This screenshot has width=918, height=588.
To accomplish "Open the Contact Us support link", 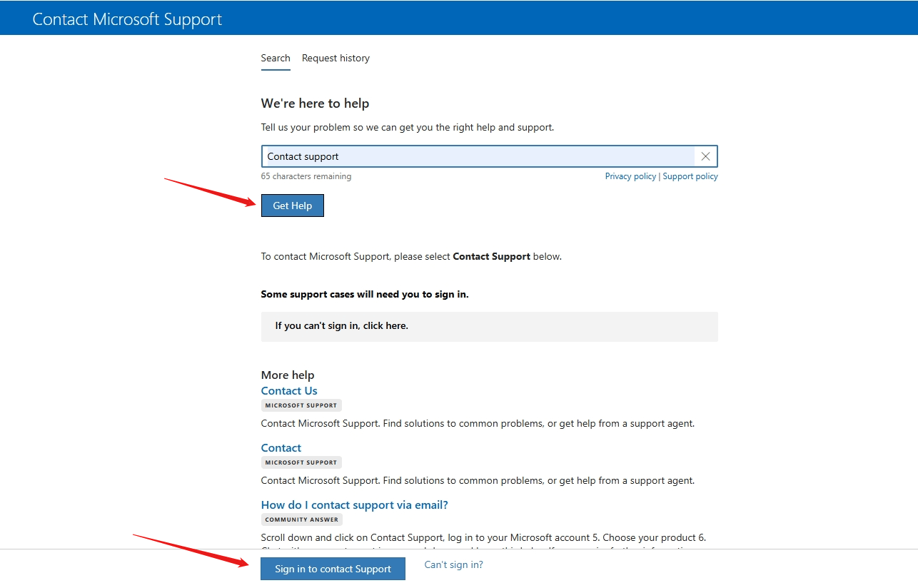I will (288, 390).
